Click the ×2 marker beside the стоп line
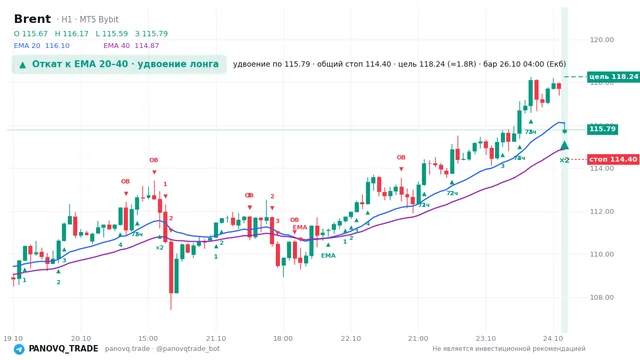This screenshot has width=640, height=360. tap(564, 160)
